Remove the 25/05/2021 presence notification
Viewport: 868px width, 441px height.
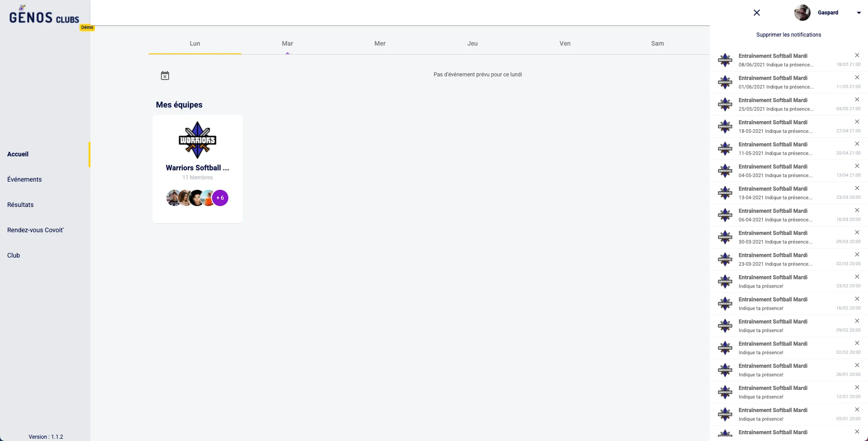click(x=857, y=99)
